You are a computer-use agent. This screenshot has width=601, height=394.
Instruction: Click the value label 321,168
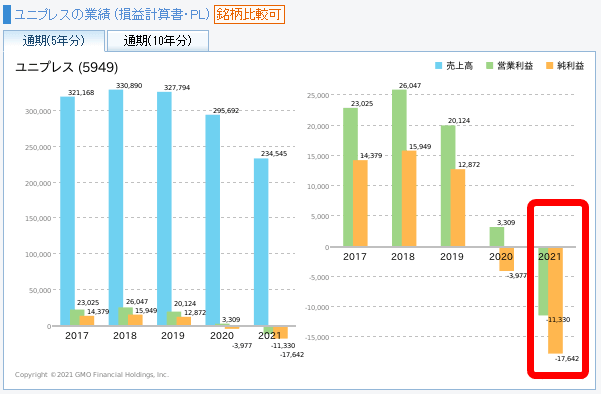[81, 92]
